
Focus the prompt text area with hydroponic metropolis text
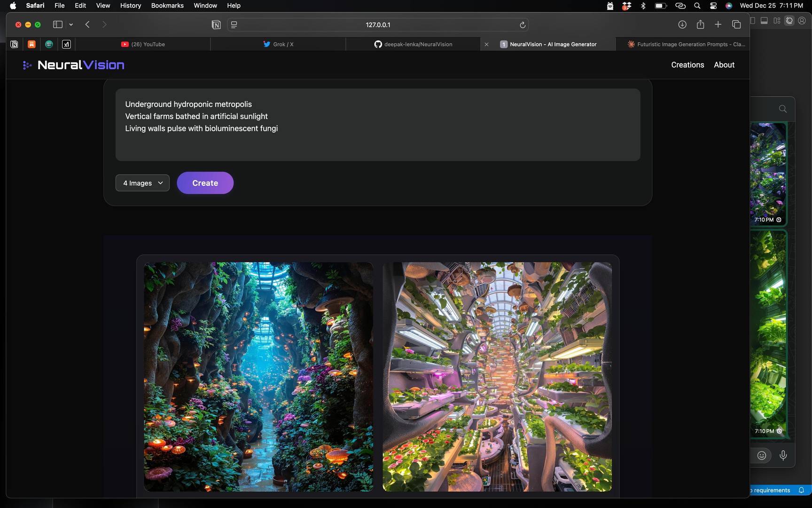378,125
